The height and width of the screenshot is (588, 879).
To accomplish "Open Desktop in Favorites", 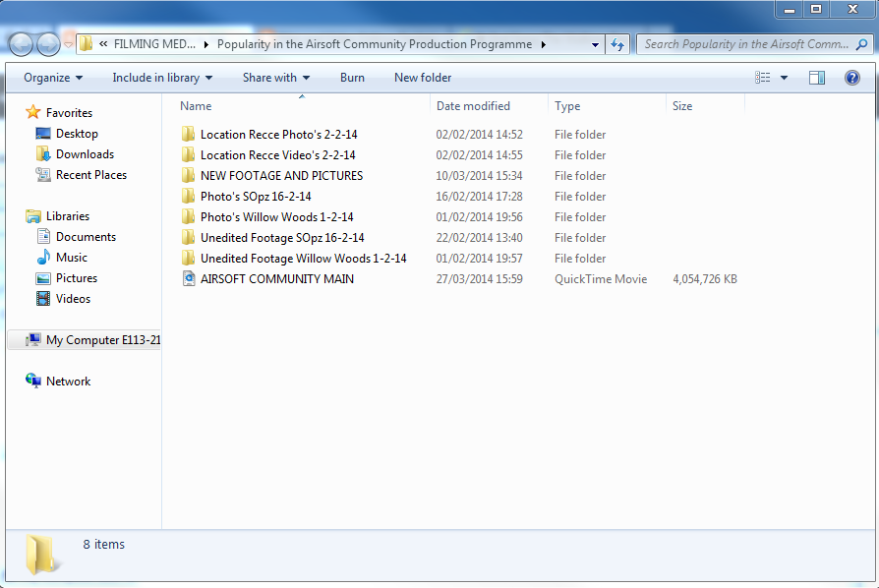I will [x=77, y=134].
